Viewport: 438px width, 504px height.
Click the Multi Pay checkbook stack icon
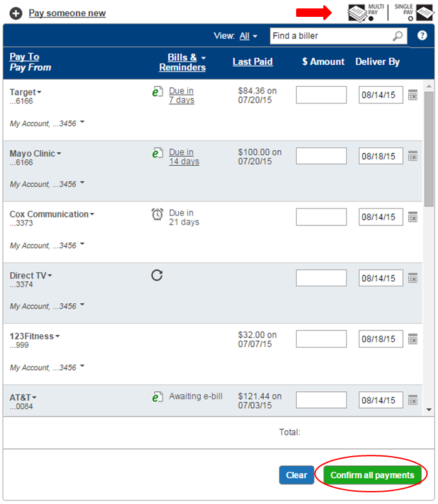click(357, 13)
